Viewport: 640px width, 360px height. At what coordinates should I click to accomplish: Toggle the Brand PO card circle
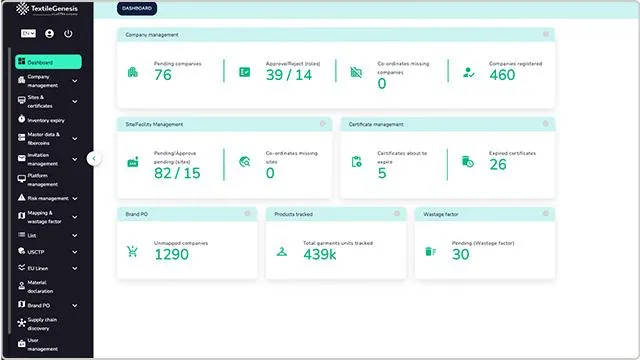coord(247,213)
